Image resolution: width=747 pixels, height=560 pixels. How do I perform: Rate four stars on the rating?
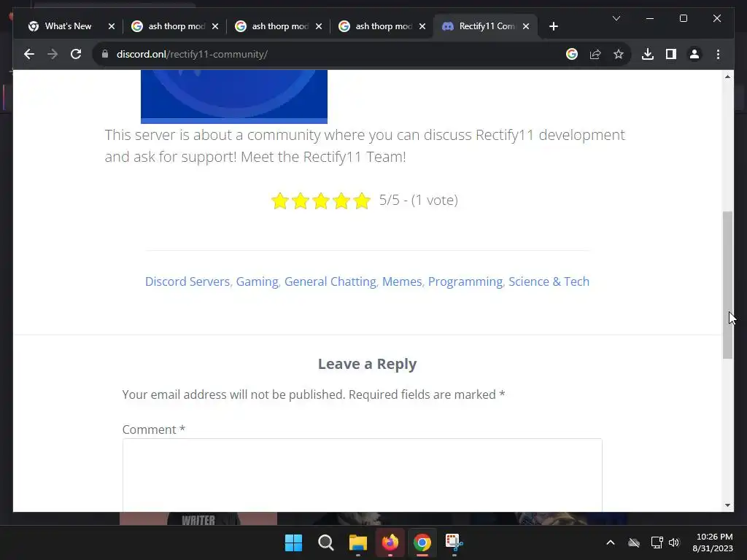(341, 201)
